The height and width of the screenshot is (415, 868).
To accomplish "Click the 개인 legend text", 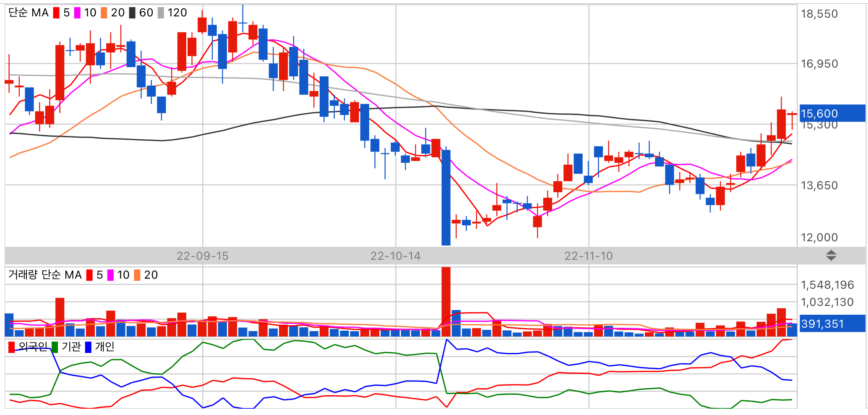I will (x=104, y=347).
